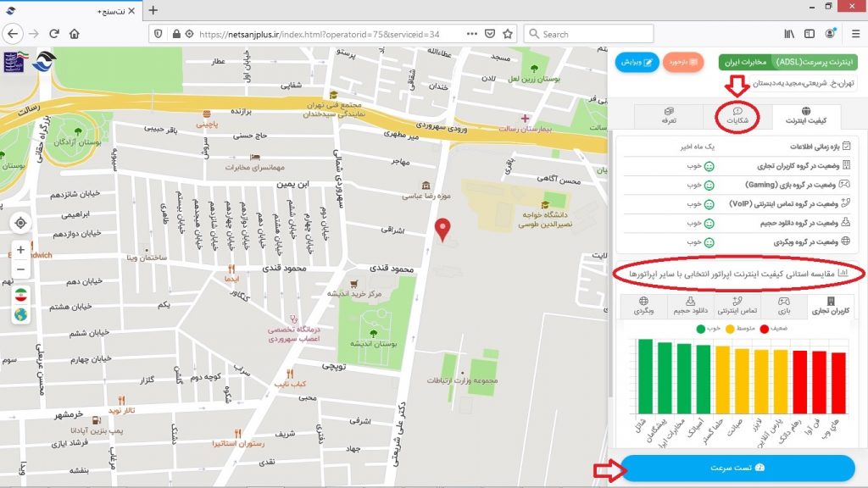The image size is (868, 488).
Task: Click the side panel vertical scrollbar
Action: pyautogui.click(x=612, y=263)
